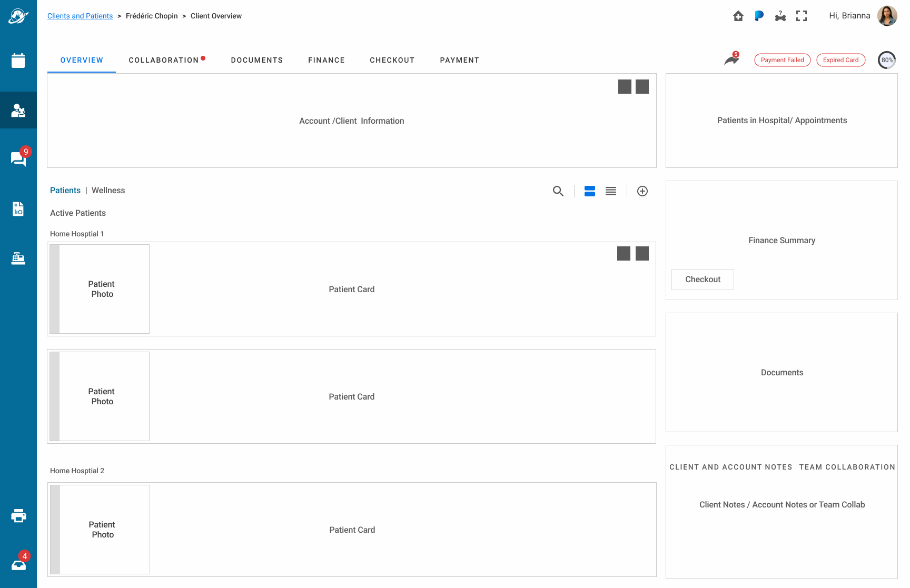Open chat messages with 9 notifications
The image size is (910, 588).
[x=18, y=158]
